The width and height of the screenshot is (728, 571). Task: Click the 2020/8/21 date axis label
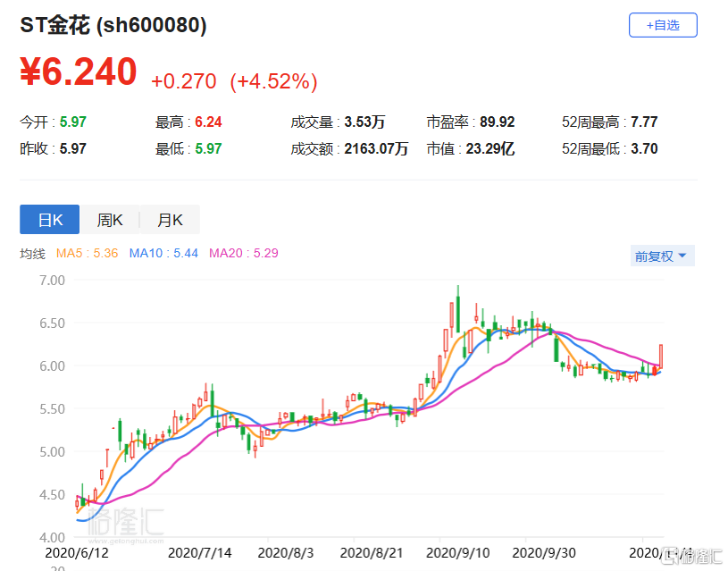point(372,553)
